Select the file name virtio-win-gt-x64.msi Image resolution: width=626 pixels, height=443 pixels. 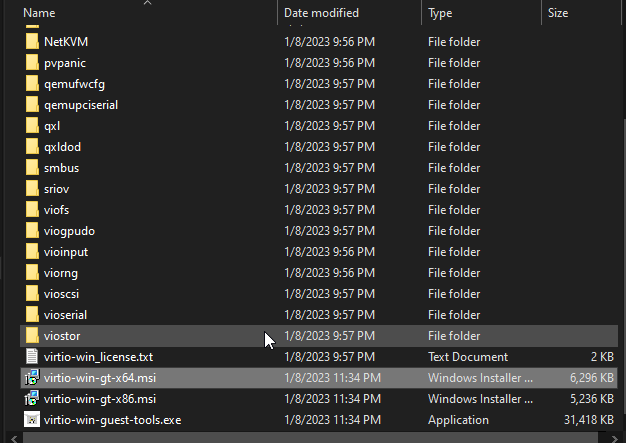tap(100, 378)
